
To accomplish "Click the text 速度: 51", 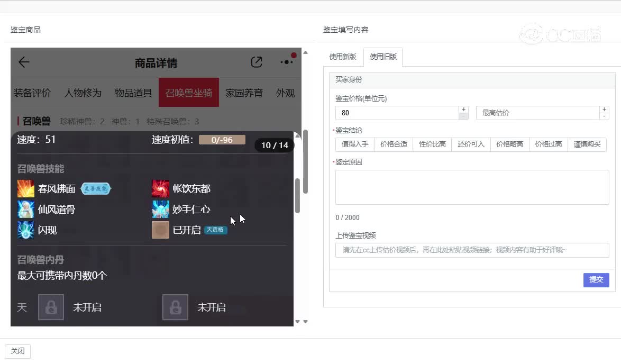I will coord(36,140).
